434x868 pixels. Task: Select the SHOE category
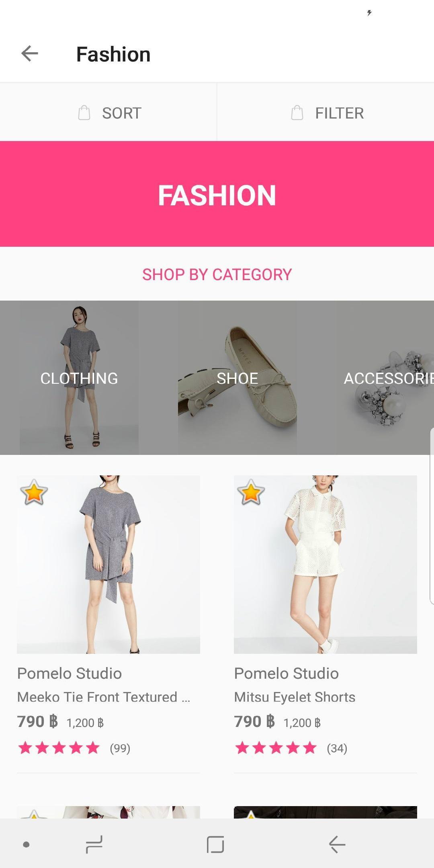click(237, 378)
